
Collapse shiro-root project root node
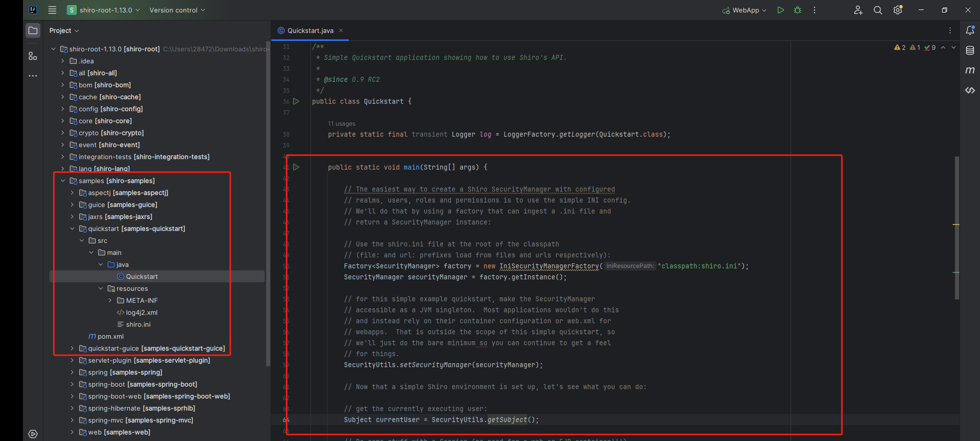pyautogui.click(x=53, y=49)
